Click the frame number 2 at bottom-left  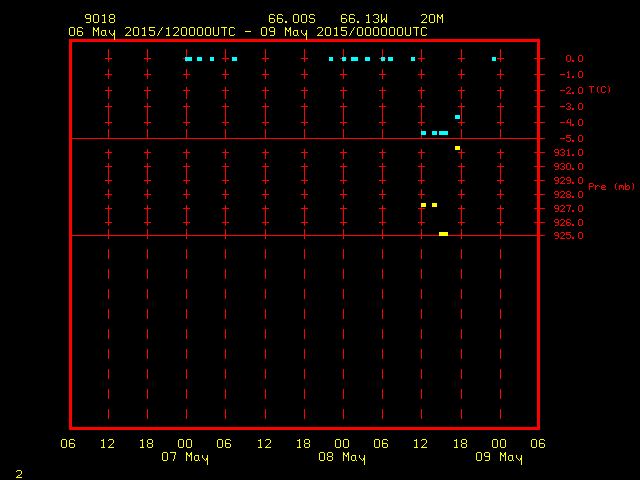[18, 472]
